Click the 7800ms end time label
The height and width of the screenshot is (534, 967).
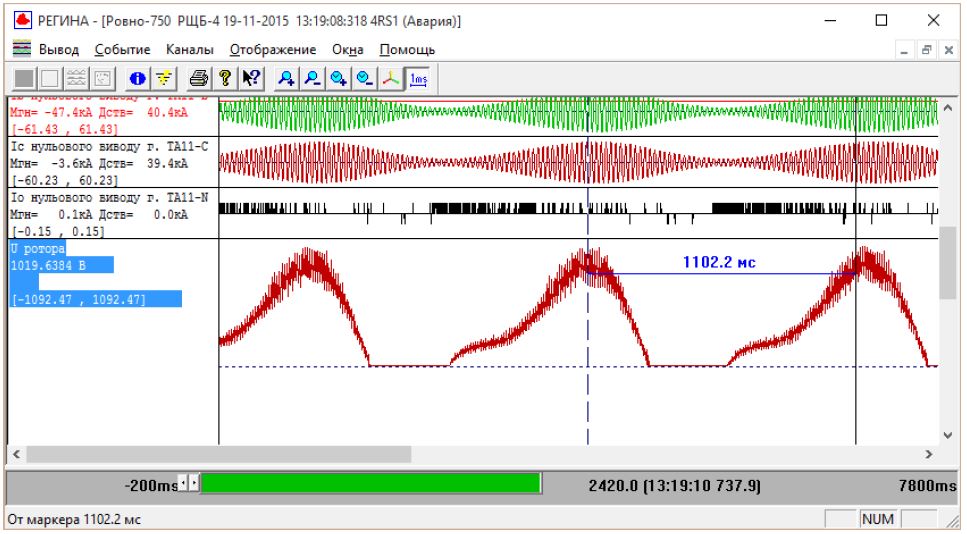(927, 485)
